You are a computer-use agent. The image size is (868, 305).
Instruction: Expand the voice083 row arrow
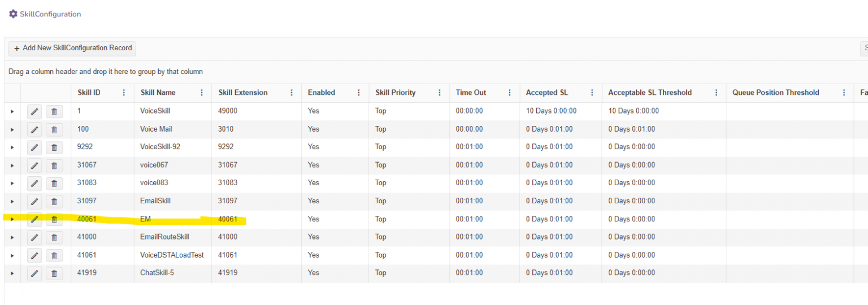[x=12, y=183]
